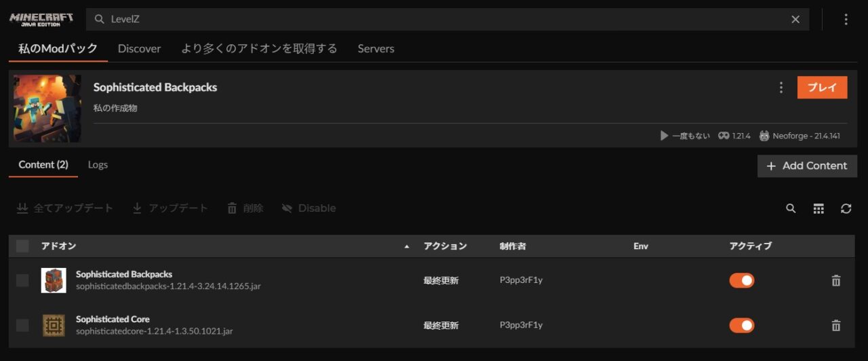This screenshot has height=361, width=868.
Task: Open the three-dot menu beside search bar
Action: click(846, 20)
